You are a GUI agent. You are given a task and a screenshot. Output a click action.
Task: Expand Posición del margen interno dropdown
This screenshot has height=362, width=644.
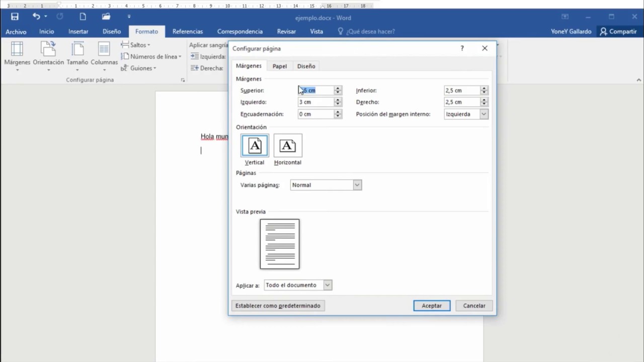click(484, 114)
